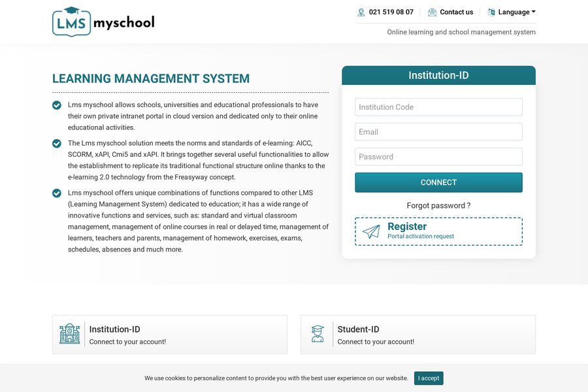Image resolution: width=588 pixels, height=392 pixels.
Task: Click the checkmark beside norms and standards paragraph
Action: coord(57,143)
